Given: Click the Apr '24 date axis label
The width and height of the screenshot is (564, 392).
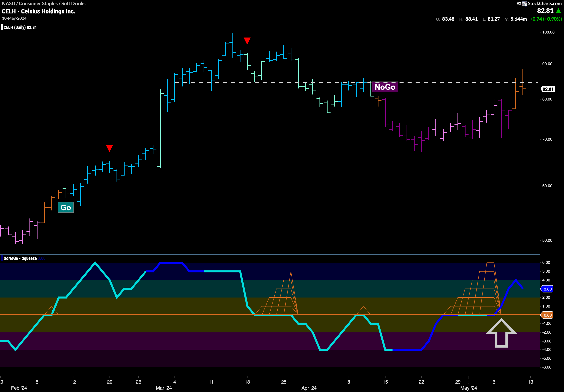Looking at the screenshot, I should (x=309, y=388).
